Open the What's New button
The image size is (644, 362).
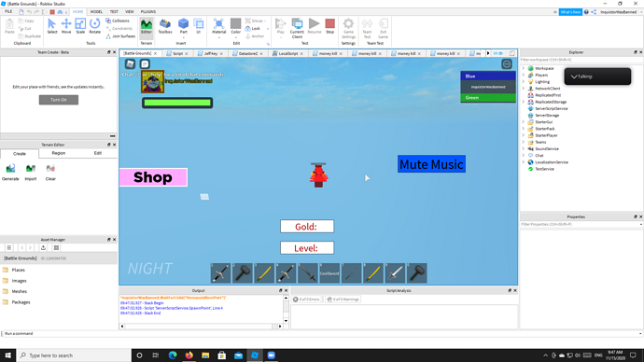[x=570, y=12]
